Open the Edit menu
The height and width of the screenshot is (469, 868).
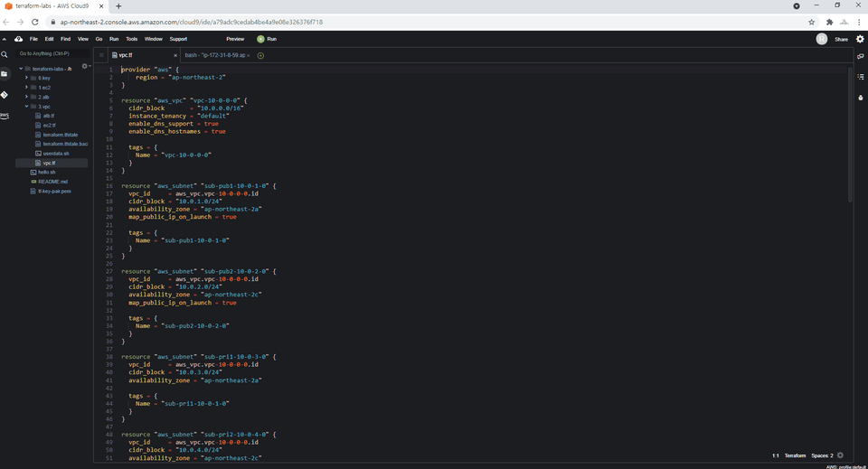click(x=49, y=39)
